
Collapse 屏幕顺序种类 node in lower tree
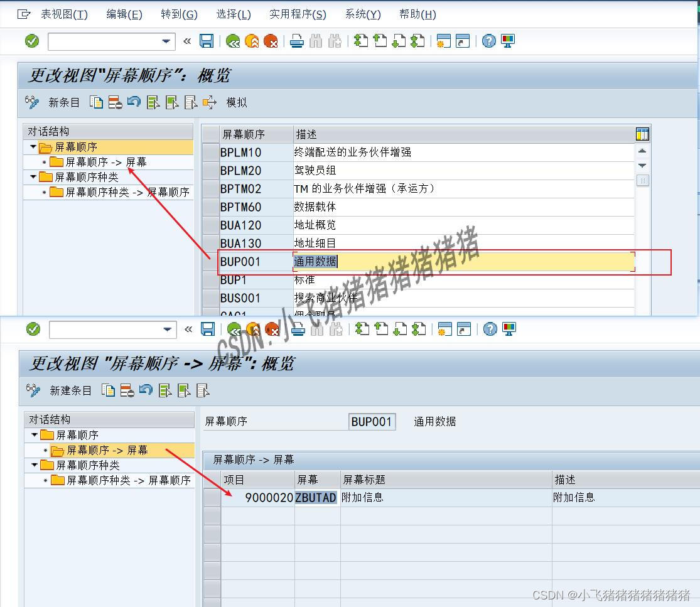[x=35, y=465]
